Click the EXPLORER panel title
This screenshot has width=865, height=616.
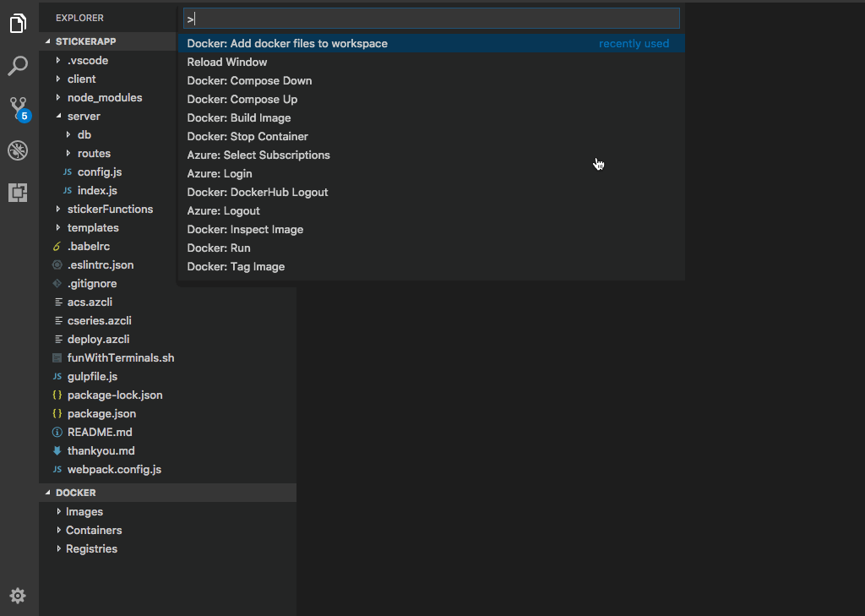coord(79,18)
